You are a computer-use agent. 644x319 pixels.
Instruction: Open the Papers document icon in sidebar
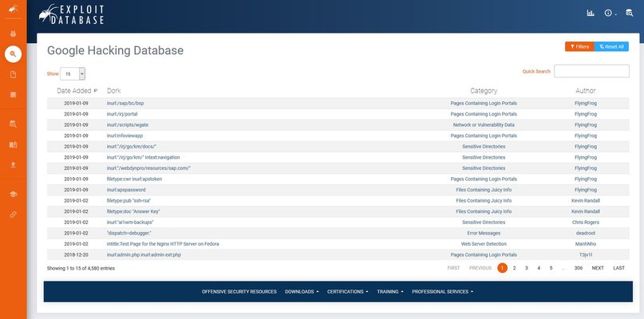pos(13,74)
